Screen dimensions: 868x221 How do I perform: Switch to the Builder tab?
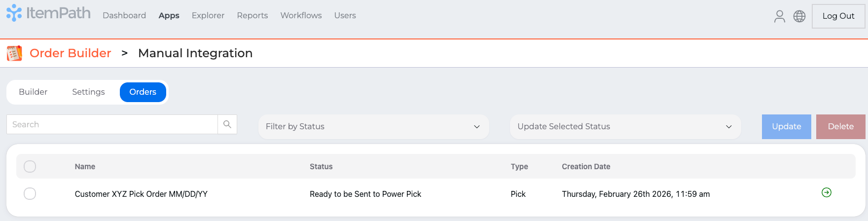coord(33,92)
